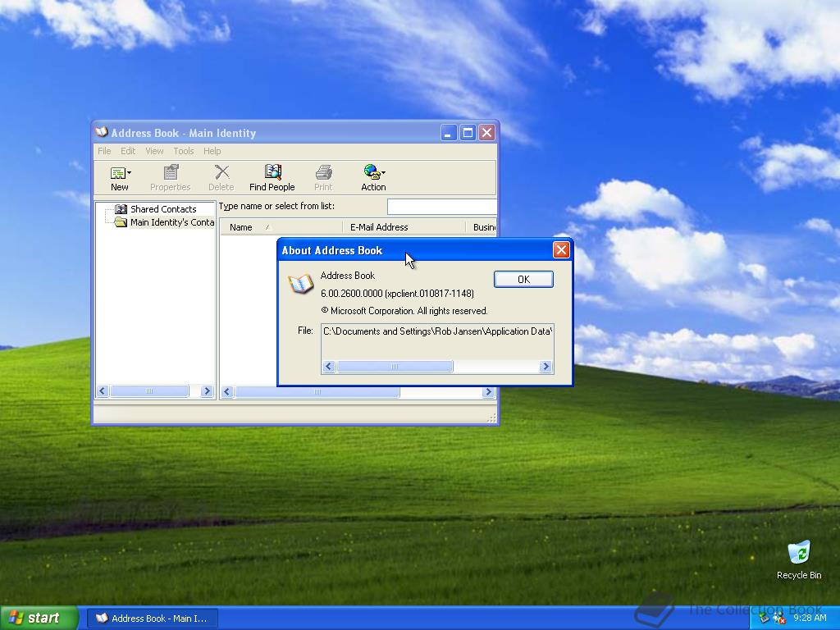Click the file path scrollbar right arrow

(x=546, y=367)
